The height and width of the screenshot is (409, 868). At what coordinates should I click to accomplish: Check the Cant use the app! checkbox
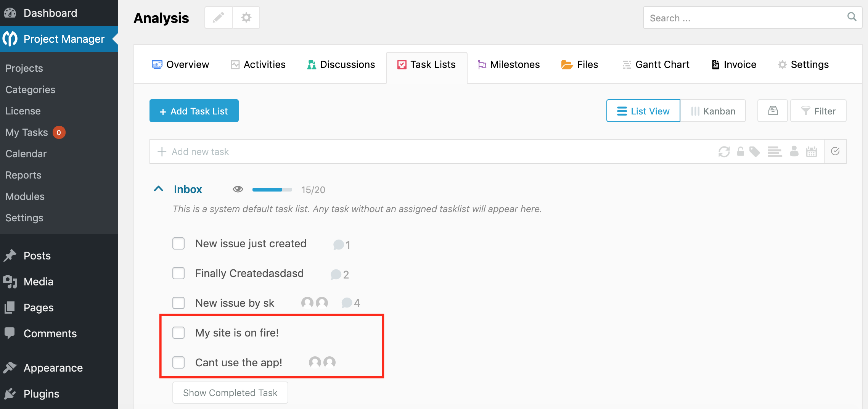178,362
